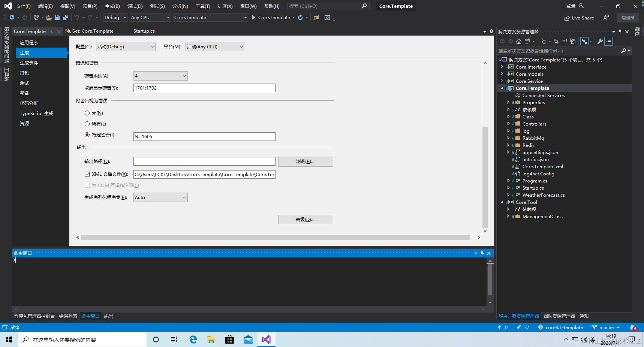Click Sync with Active Document icon
Image resolution: width=644 pixels, height=347 pixels.
(x=556, y=41)
